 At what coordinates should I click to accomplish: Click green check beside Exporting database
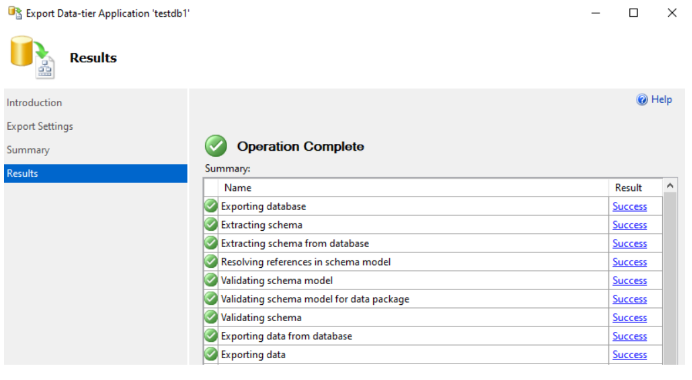pyautogui.click(x=211, y=206)
